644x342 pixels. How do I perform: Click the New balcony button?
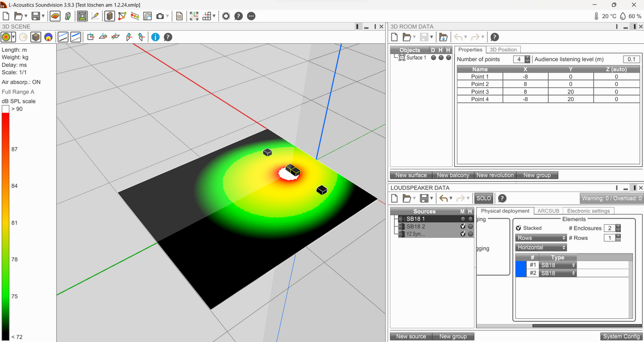tap(453, 175)
